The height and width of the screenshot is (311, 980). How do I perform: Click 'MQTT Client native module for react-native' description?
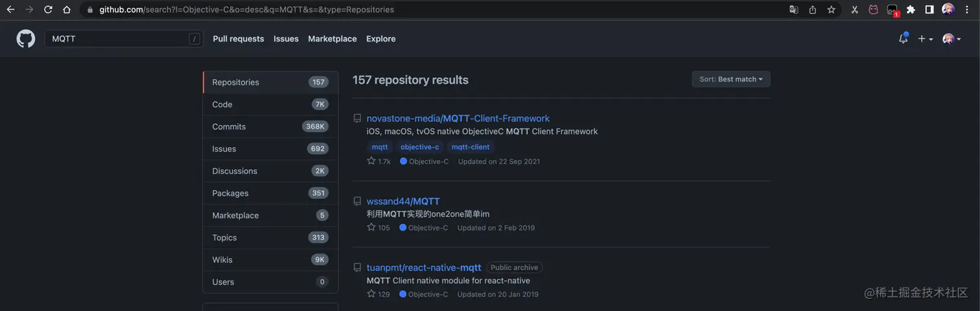pyautogui.click(x=449, y=281)
